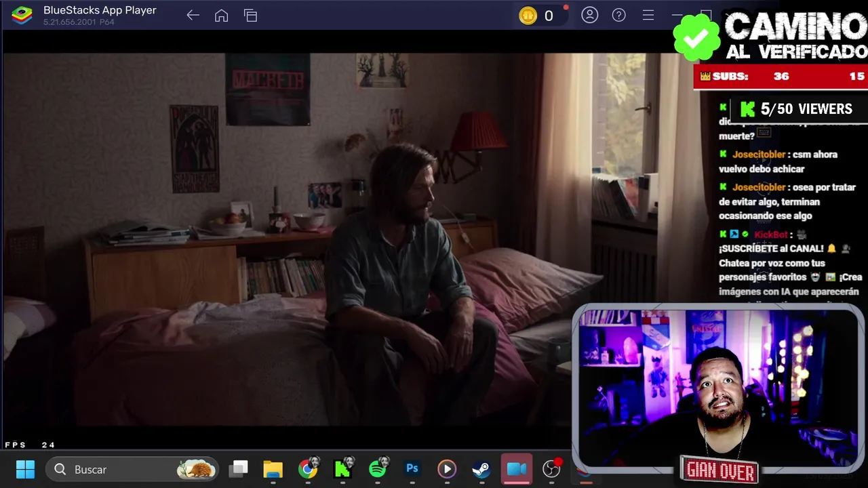Open OBS Studio from the taskbar

[552, 468]
